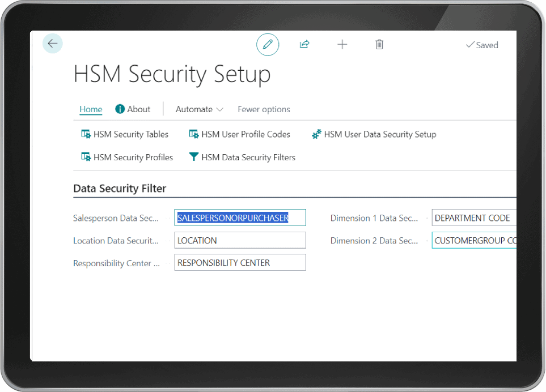546x392 pixels.
Task: Click the Location Data Securit... label
Action: (x=116, y=241)
